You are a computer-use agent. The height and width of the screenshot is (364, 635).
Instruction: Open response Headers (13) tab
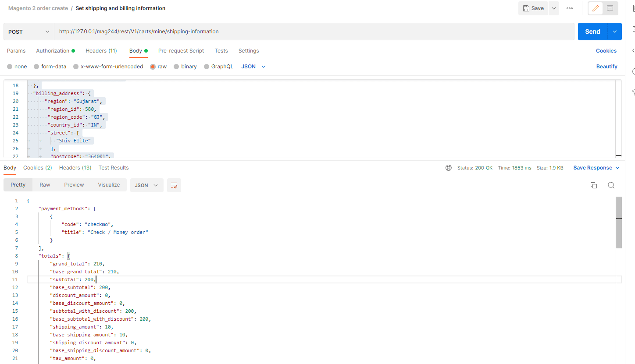pos(75,168)
